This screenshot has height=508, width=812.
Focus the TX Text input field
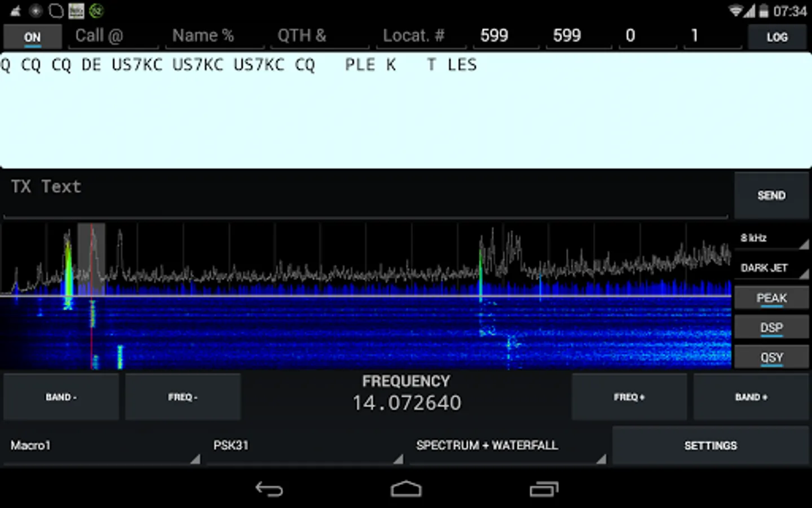pyautogui.click(x=365, y=195)
